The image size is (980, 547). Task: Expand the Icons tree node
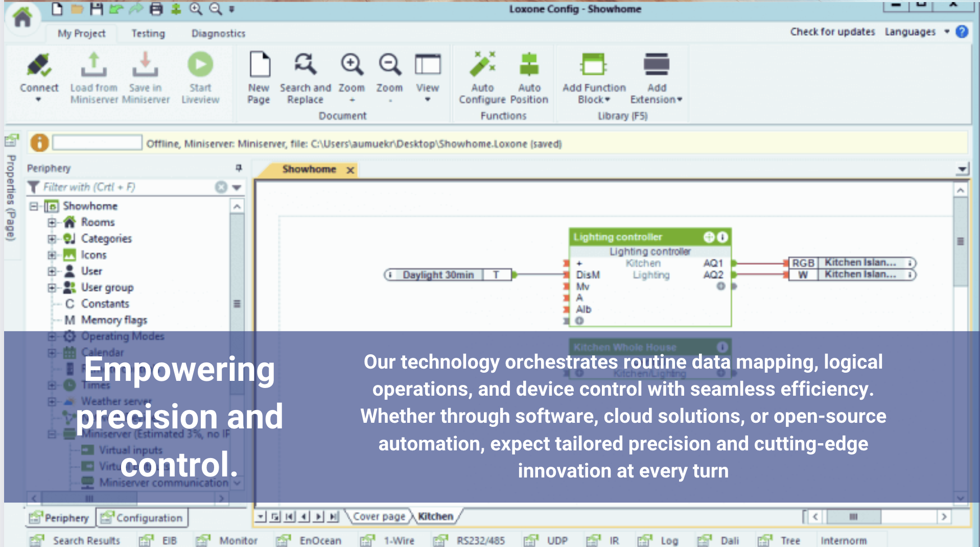coord(52,255)
